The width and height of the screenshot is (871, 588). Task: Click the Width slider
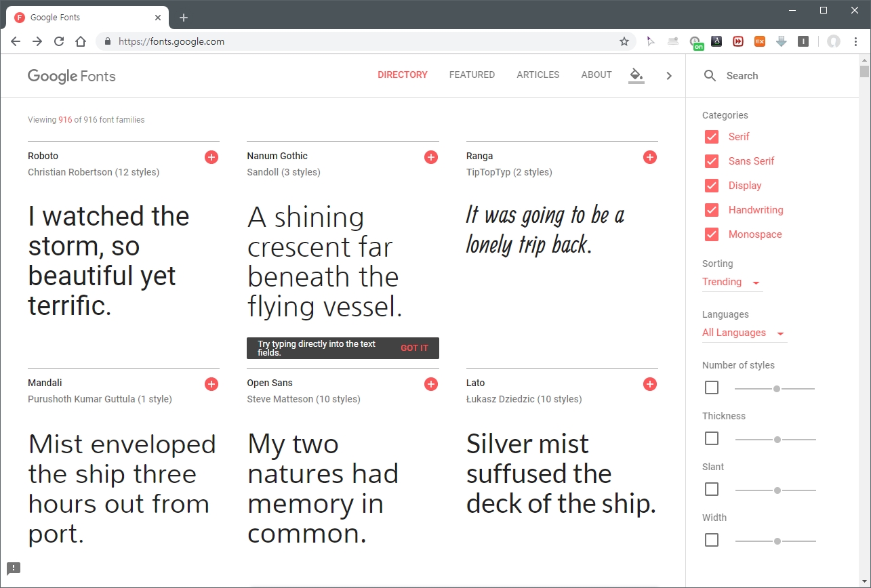coord(775,541)
